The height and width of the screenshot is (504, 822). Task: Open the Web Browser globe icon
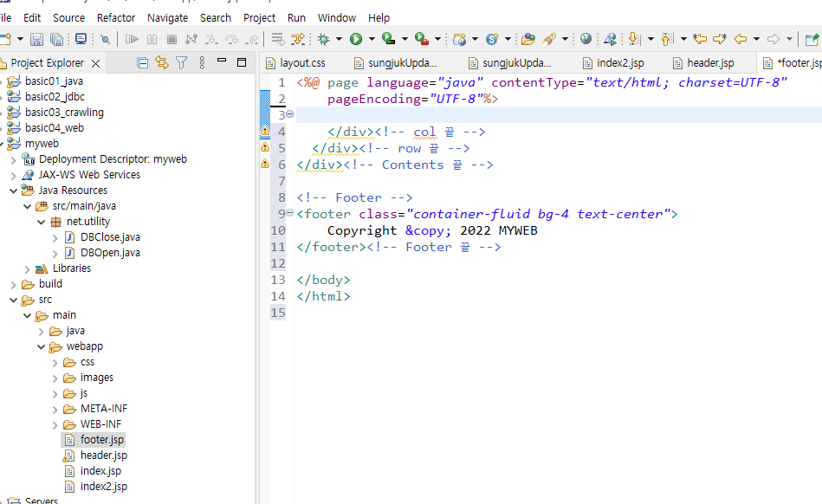point(586,39)
